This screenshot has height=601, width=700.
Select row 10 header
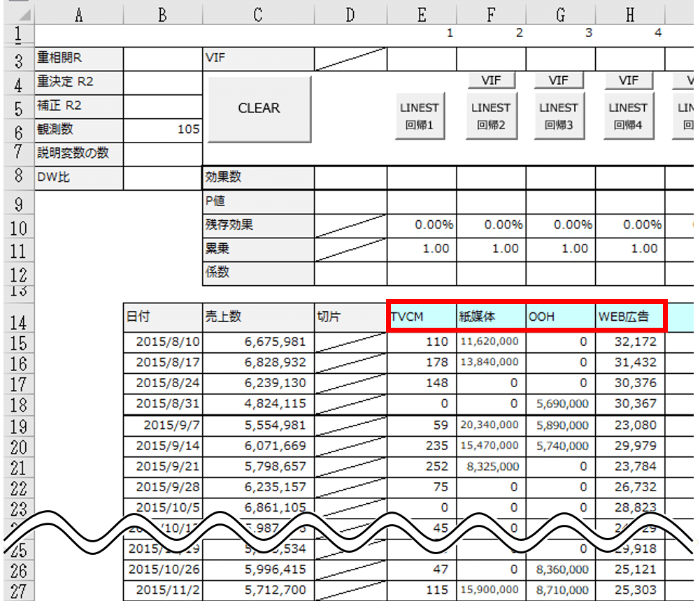point(19,226)
